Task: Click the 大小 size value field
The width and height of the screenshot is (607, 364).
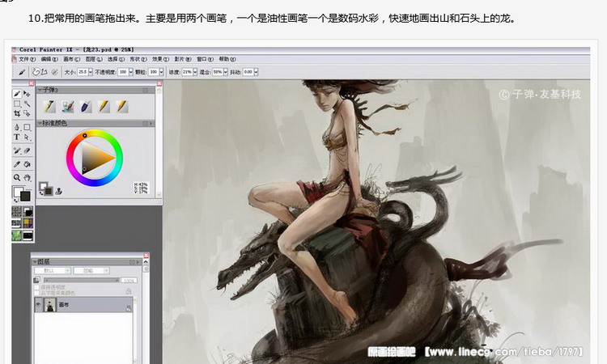Action: point(83,72)
